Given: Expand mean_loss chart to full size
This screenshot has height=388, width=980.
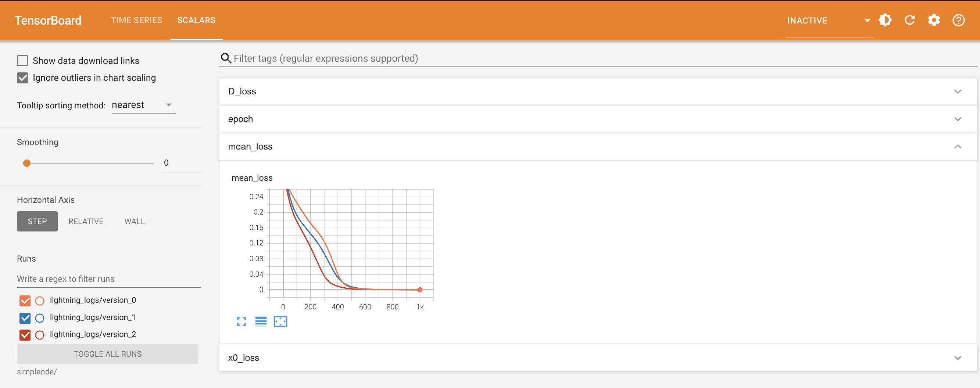Looking at the screenshot, I should point(241,321).
